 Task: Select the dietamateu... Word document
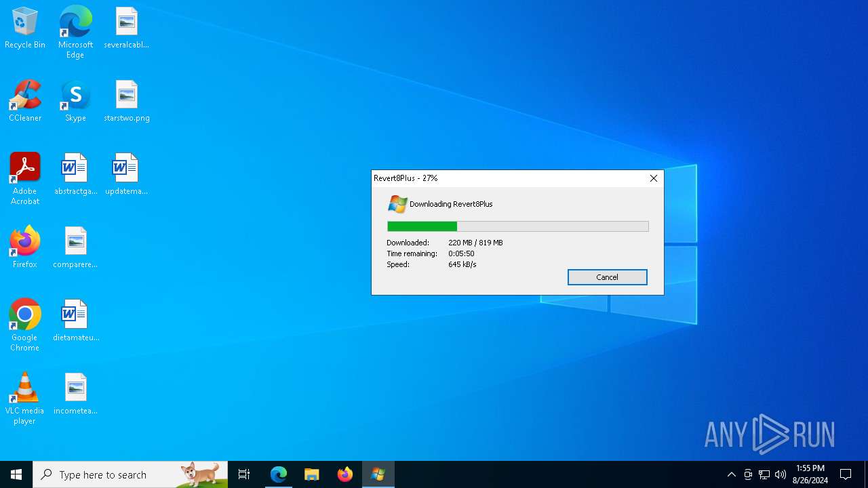[75, 321]
